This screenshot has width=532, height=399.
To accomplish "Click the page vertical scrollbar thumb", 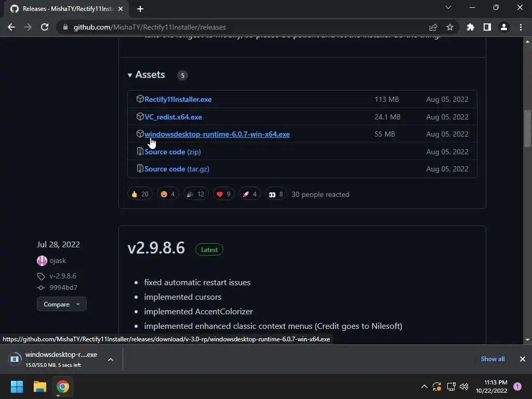I will 528,129.
